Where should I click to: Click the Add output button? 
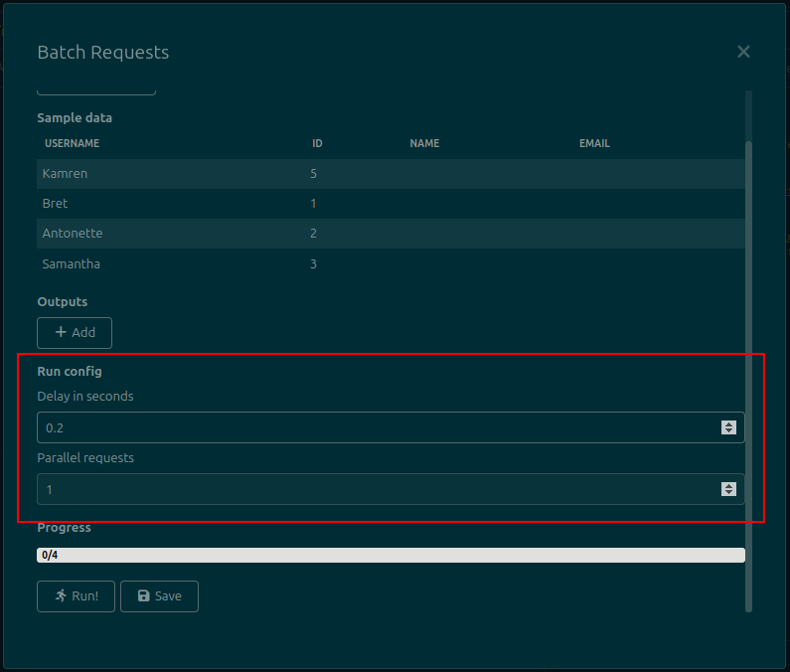click(x=75, y=333)
